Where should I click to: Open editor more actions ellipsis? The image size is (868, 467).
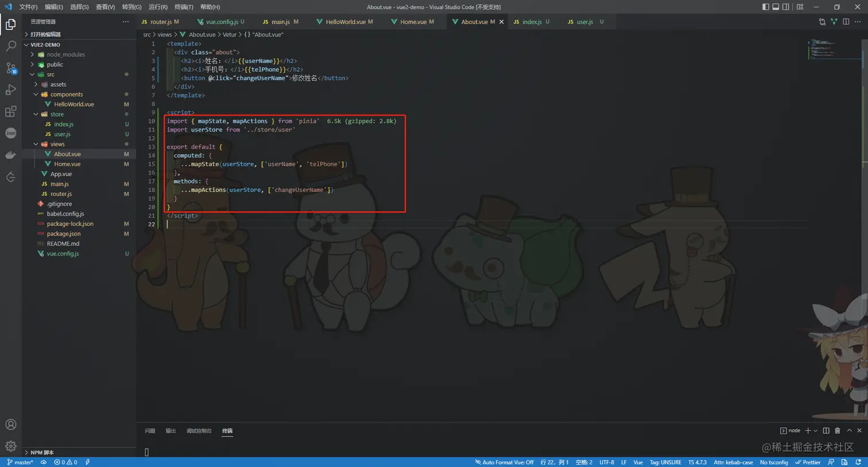point(858,22)
